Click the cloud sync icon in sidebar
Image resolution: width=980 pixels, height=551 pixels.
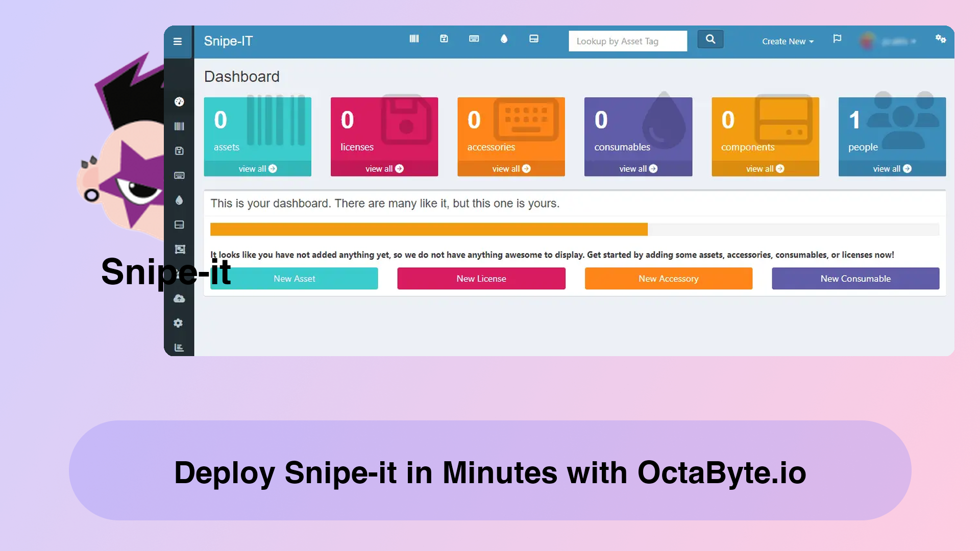click(x=178, y=298)
